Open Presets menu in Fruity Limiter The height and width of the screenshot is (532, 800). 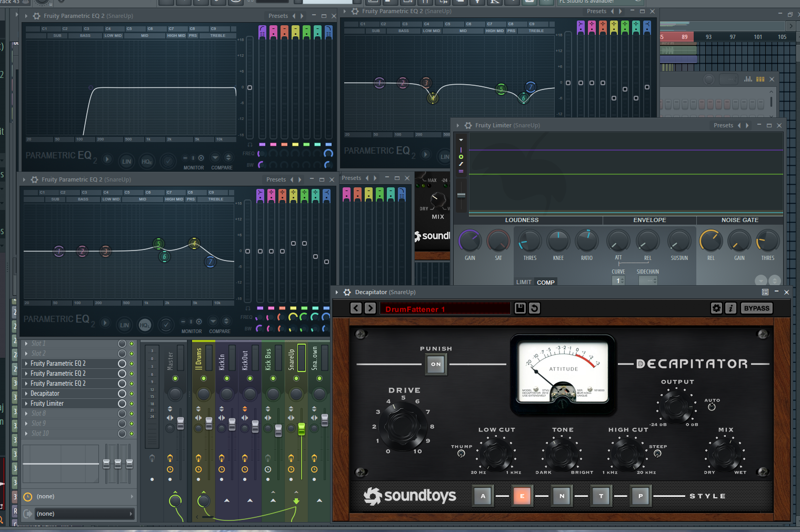723,125
